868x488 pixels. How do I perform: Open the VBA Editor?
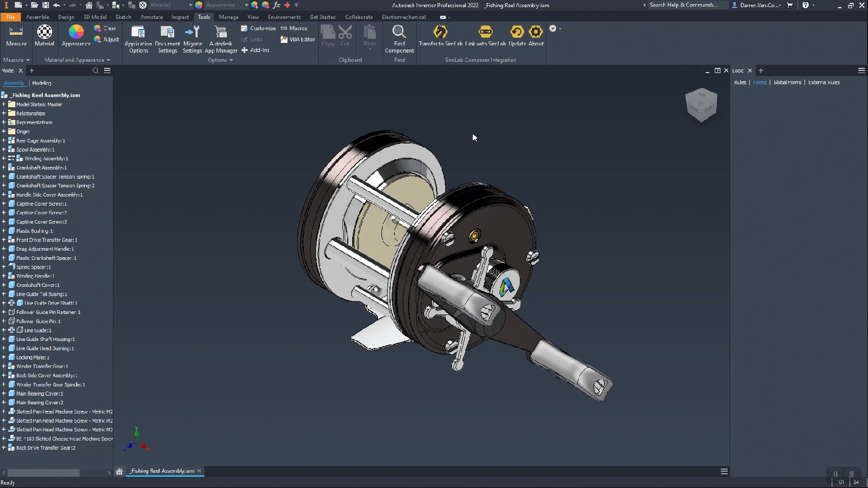298,39
